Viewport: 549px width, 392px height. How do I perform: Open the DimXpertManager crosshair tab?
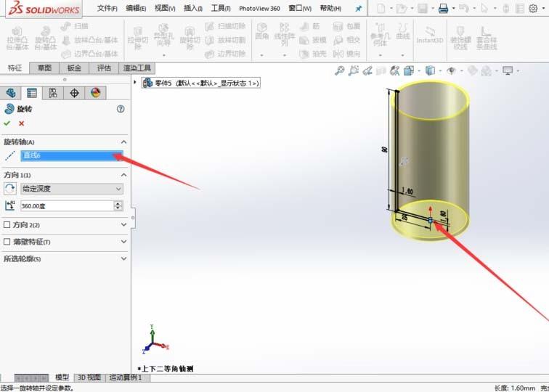point(74,93)
